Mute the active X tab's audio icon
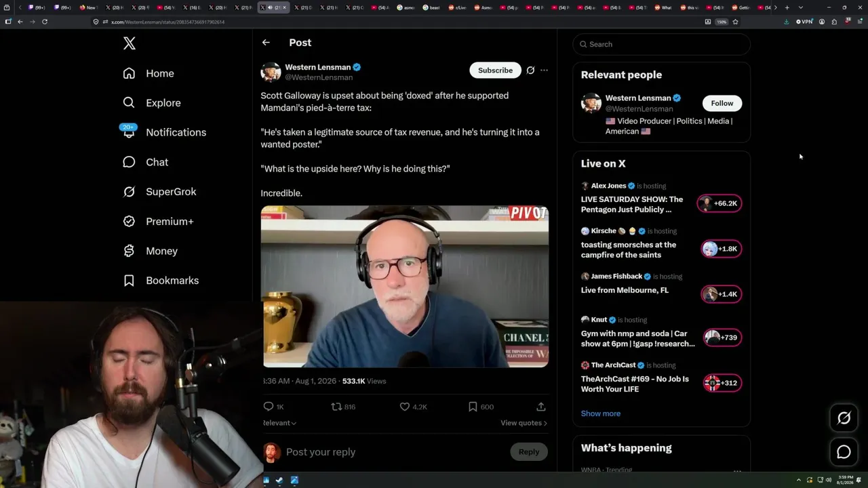The image size is (868, 488). tap(271, 7)
